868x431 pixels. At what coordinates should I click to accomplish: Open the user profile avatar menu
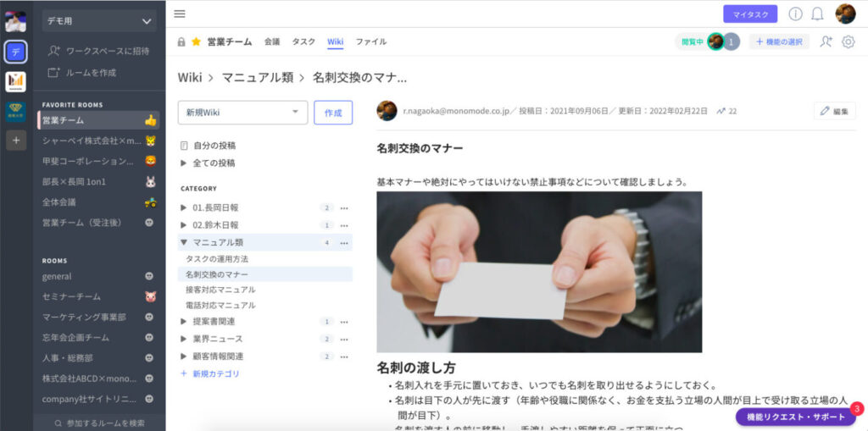(845, 14)
